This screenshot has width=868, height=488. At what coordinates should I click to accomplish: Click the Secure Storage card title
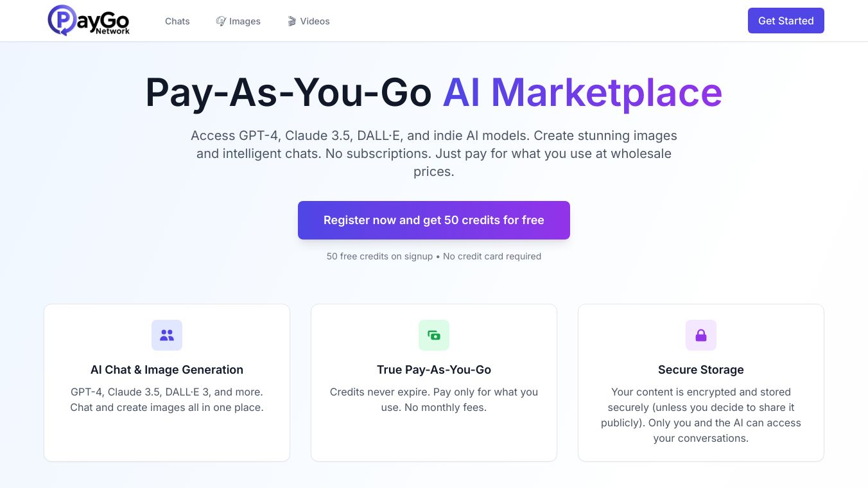701,370
